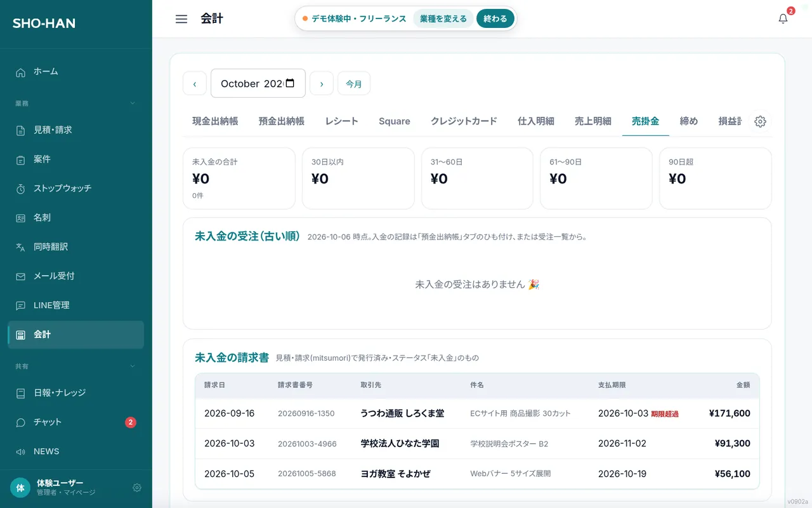This screenshot has width=812, height=508.
Task: Click the SHO-HAN logo
Action: point(44,23)
